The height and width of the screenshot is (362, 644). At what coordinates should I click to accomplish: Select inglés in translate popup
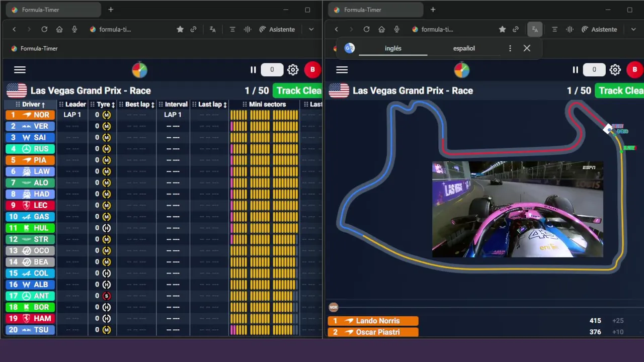click(x=393, y=48)
